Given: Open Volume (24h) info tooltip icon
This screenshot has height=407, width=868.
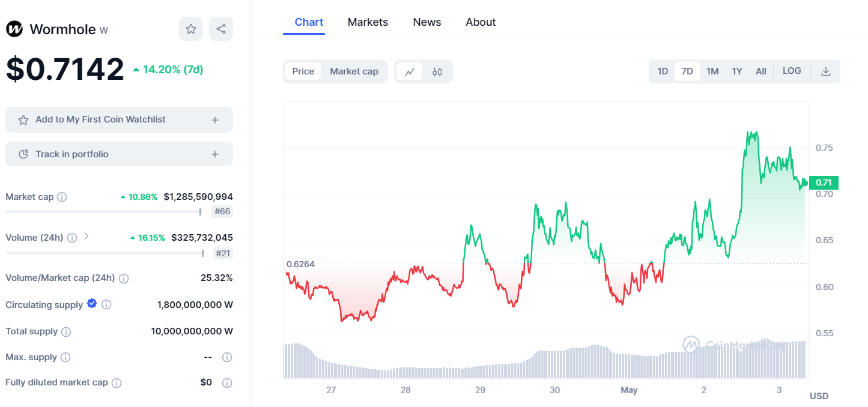Looking at the screenshot, I should coord(72,238).
